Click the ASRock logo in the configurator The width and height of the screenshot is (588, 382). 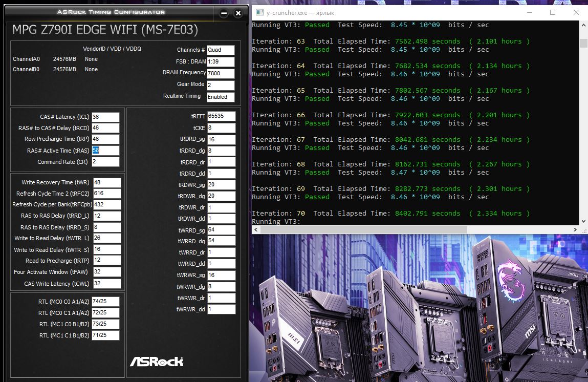157,362
